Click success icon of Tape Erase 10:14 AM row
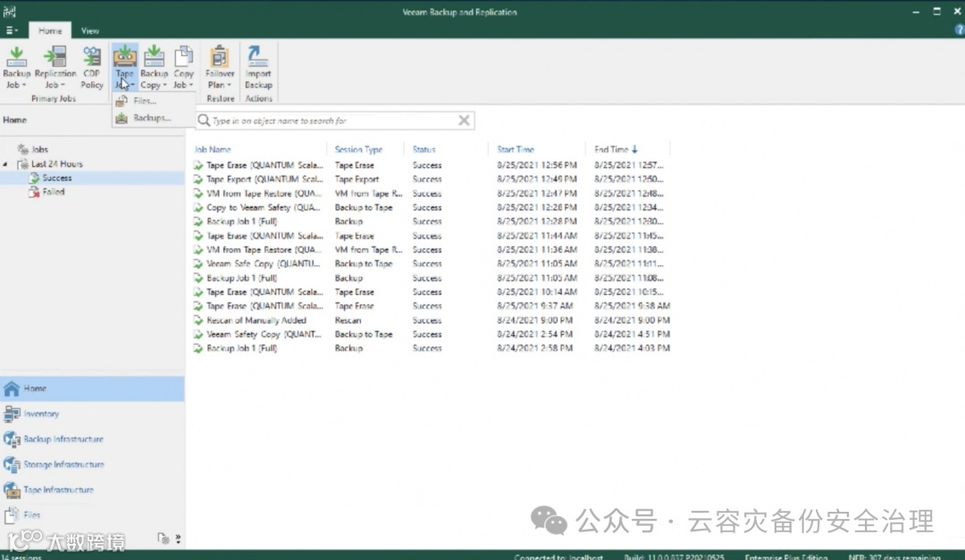Image resolution: width=965 pixels, height=560 pixels. click(198, 292)
